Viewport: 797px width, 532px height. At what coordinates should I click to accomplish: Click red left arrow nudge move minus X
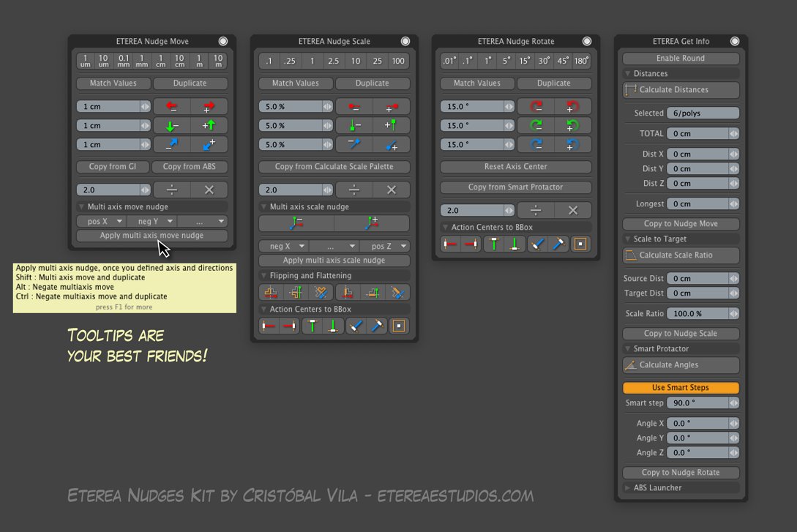pos(172,107)
